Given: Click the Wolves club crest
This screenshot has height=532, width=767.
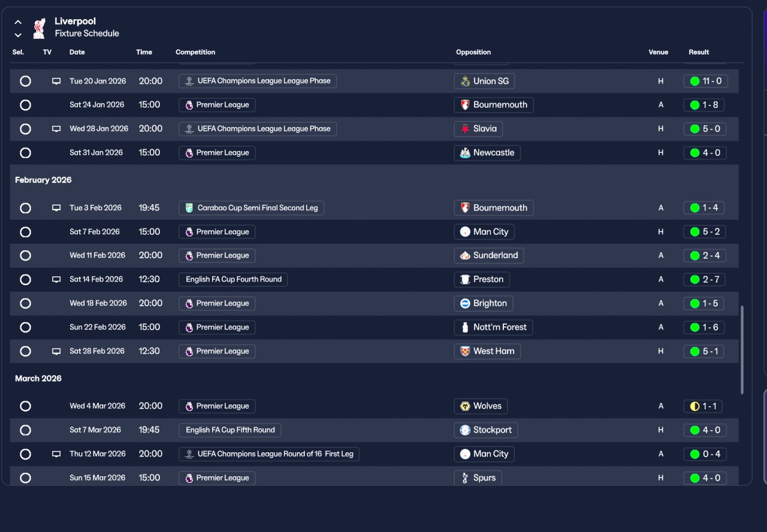Looking at the screenshot, I should point(465,406).
